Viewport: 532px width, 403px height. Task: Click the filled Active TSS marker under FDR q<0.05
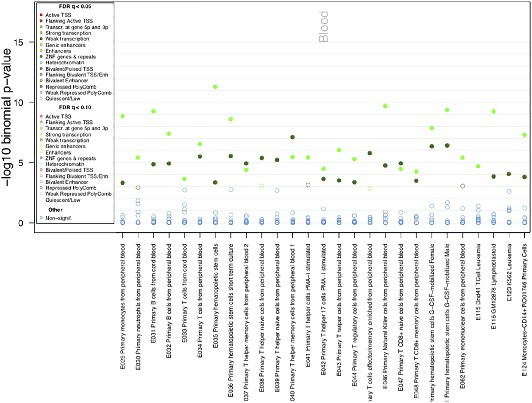click(41, 15)
